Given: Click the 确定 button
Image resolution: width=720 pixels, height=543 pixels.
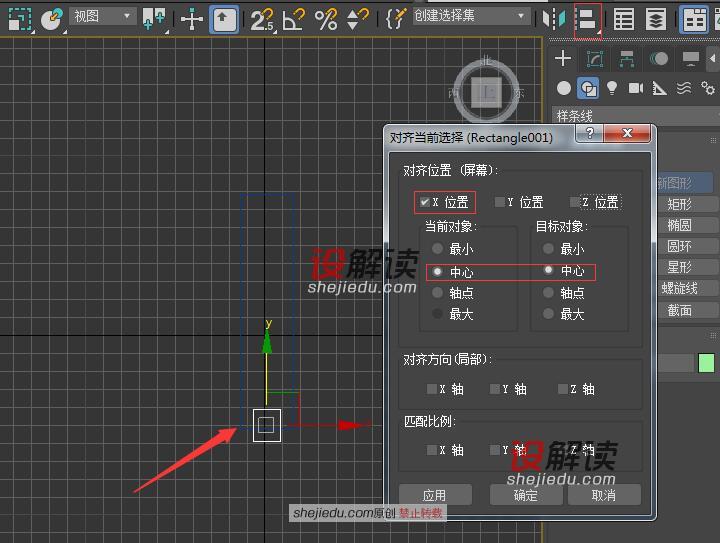Looking at the screenshot, I should click(526, 495).
